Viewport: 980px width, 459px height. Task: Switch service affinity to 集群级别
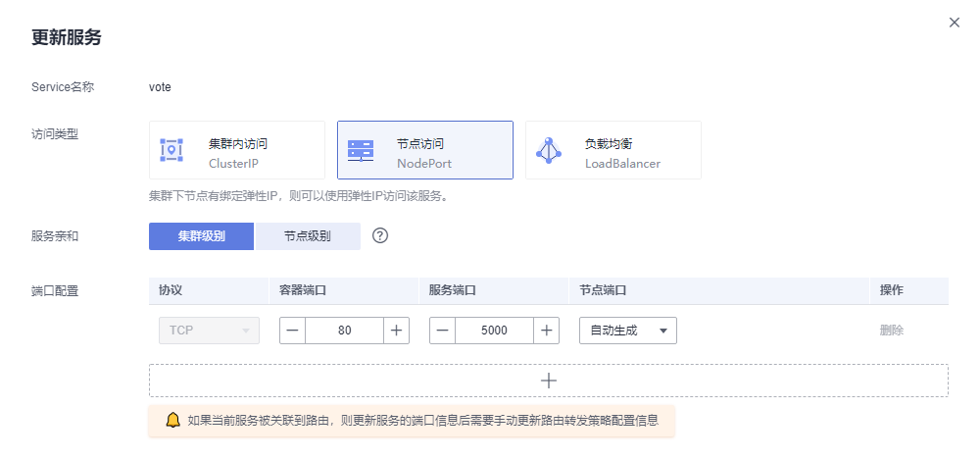pyautogui.click(x=201, y=236)
